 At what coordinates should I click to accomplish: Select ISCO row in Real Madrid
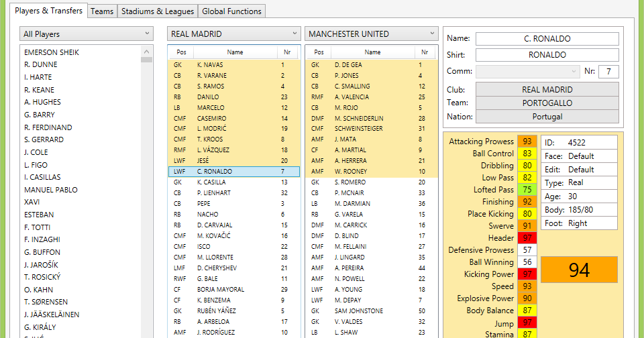pos(234,246)
